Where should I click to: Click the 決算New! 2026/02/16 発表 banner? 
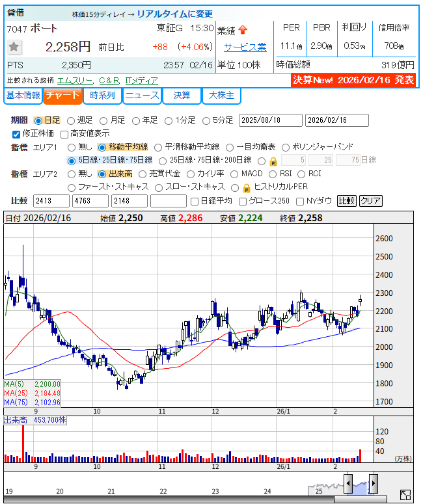[353, 80]
